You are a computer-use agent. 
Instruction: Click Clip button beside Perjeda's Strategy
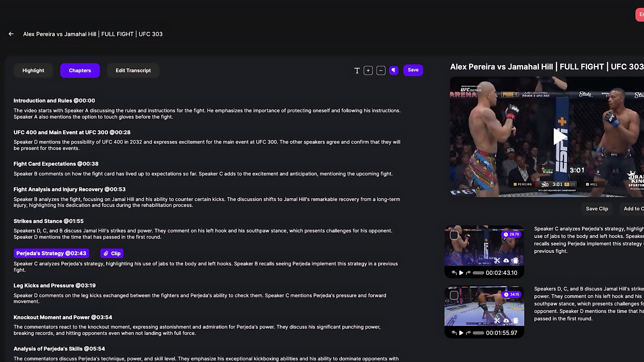(x=112, y=253)
